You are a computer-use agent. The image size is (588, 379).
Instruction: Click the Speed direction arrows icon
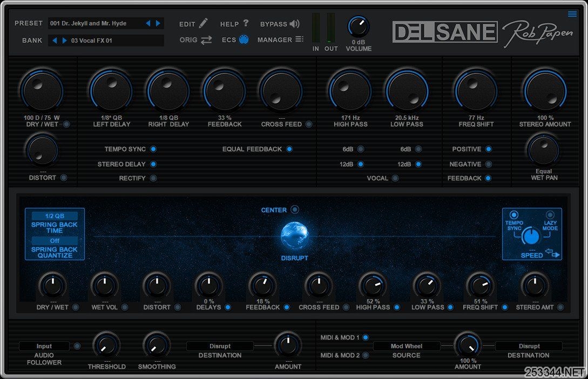pyautogui.click(x=552, y=253)
